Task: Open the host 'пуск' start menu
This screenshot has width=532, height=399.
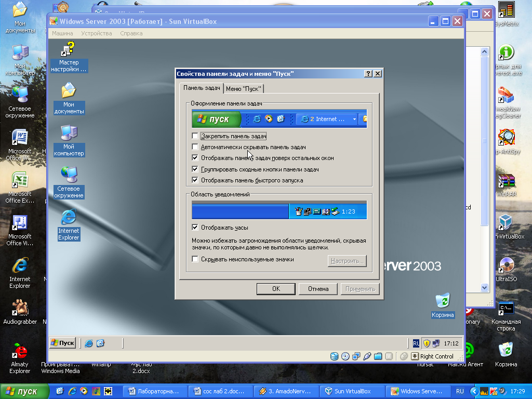Action: pos(24,391)
